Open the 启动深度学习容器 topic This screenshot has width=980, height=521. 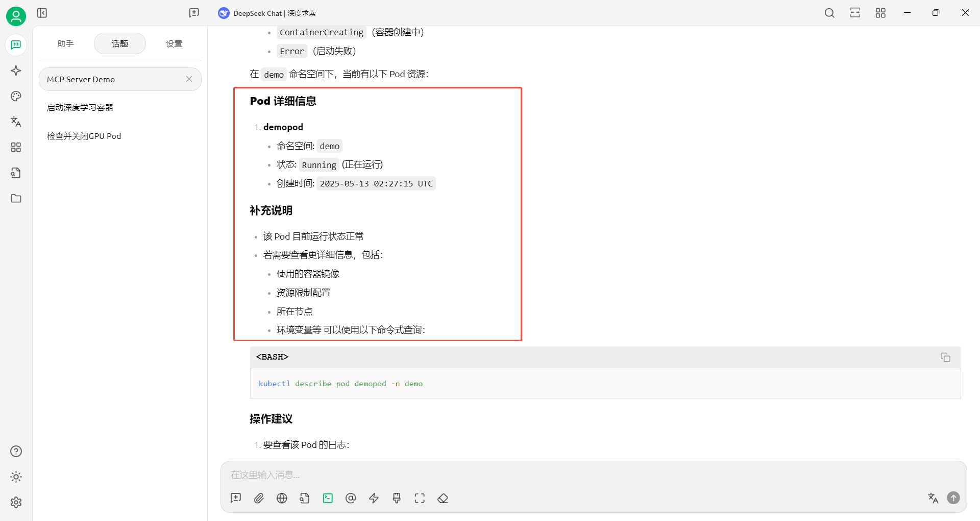click(80, 108)
